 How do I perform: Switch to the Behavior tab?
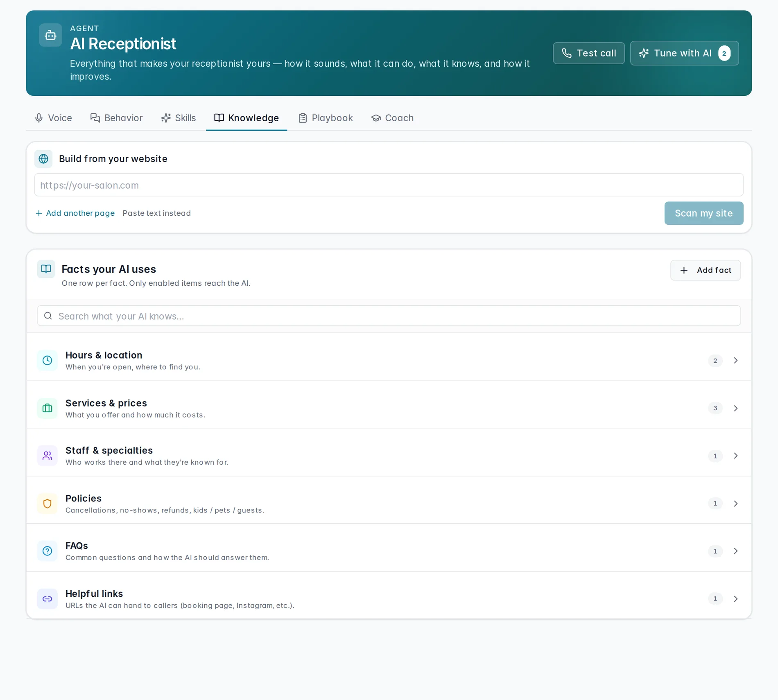[x=116, y=118]
